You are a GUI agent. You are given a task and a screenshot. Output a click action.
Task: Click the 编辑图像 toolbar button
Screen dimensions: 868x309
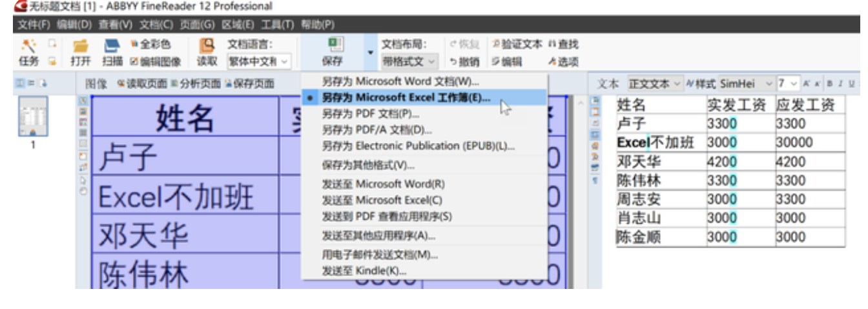156,62
